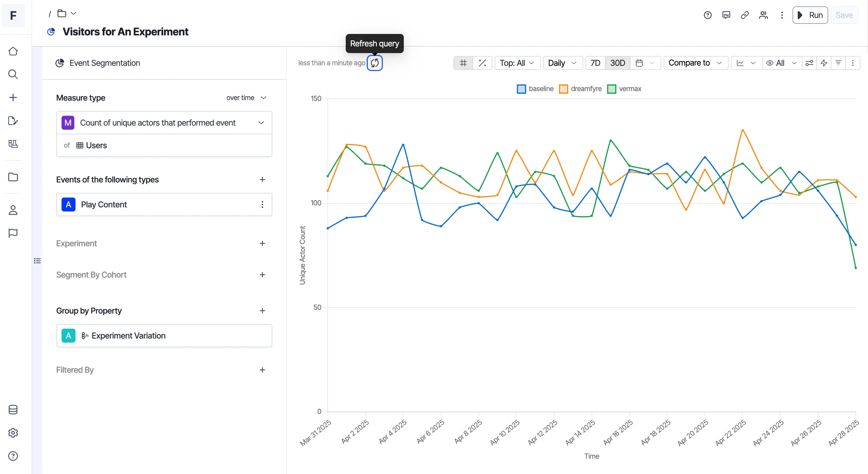Open the top bar more options menu
The height and width of the screenshot is (474, 868).
point(782,15)
